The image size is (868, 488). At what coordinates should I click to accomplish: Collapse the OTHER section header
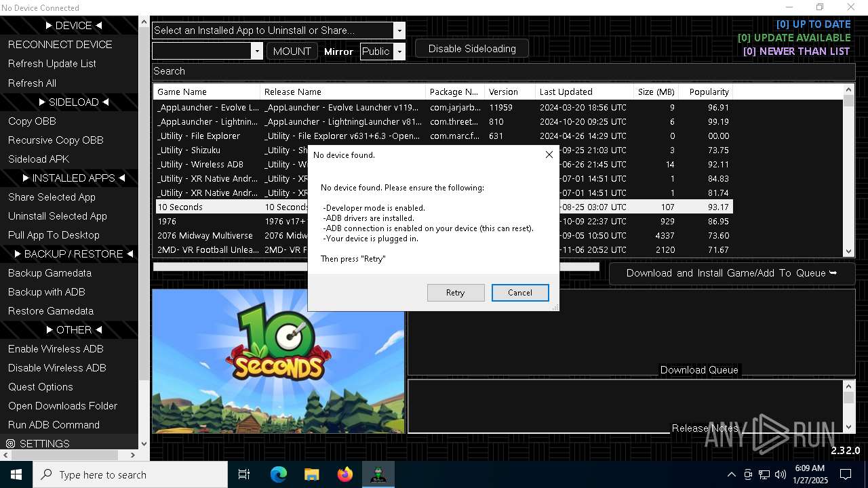(73, 329)
